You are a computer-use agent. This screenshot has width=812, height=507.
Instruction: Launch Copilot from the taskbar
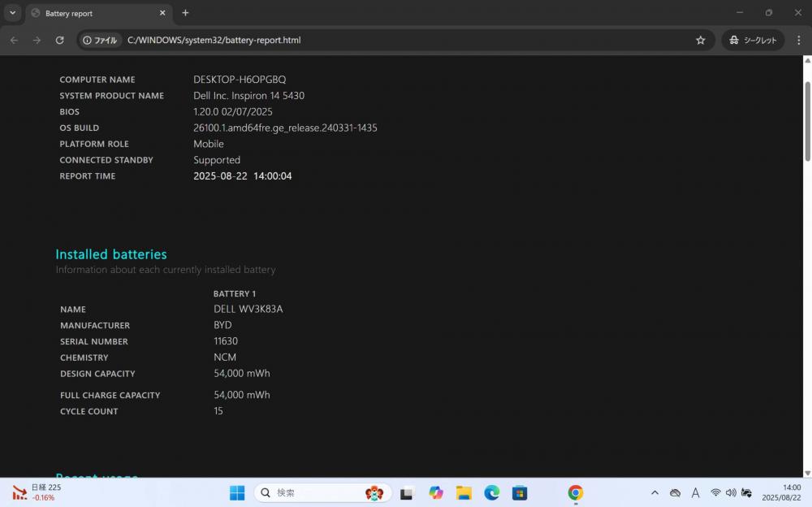click(x=435, y=492)
